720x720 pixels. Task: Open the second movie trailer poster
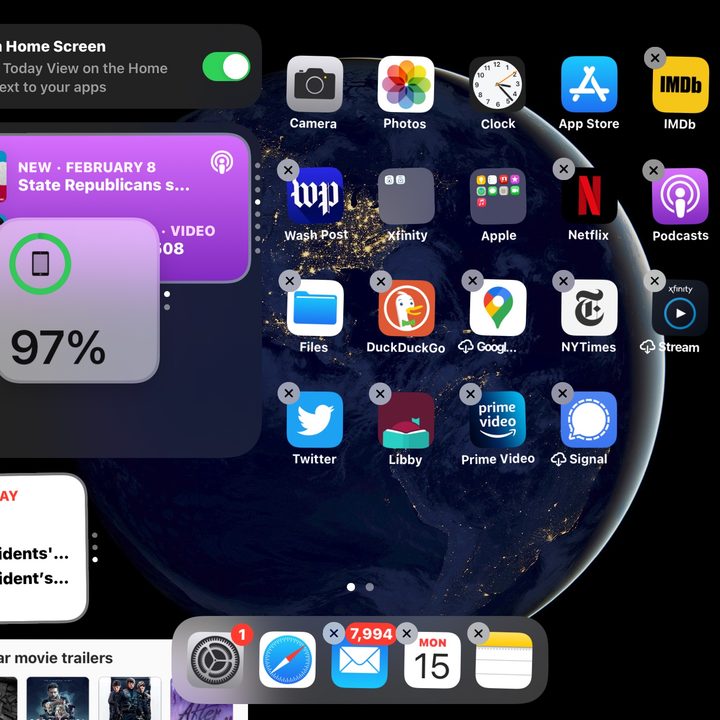point(58,698)
